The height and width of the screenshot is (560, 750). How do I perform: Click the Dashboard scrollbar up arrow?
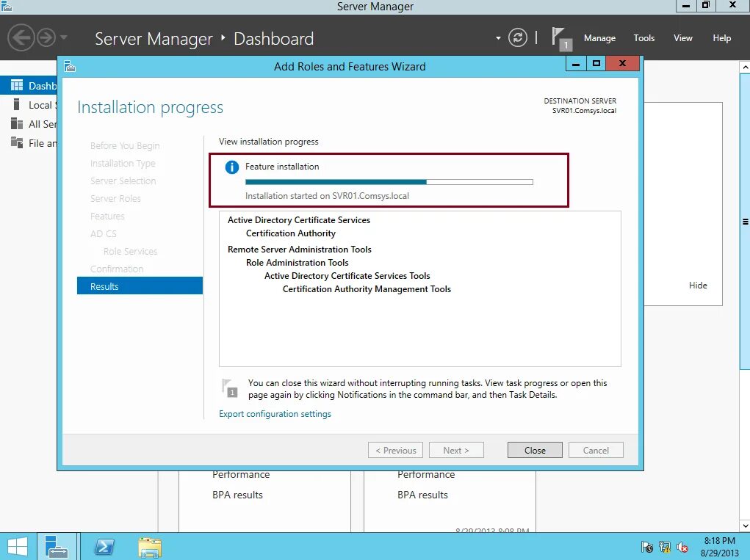745,68
